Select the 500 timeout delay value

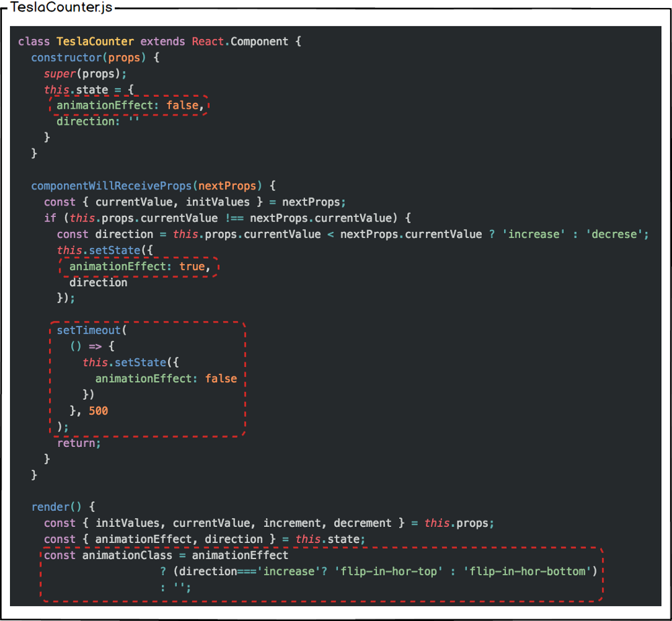tap(98, 411)
